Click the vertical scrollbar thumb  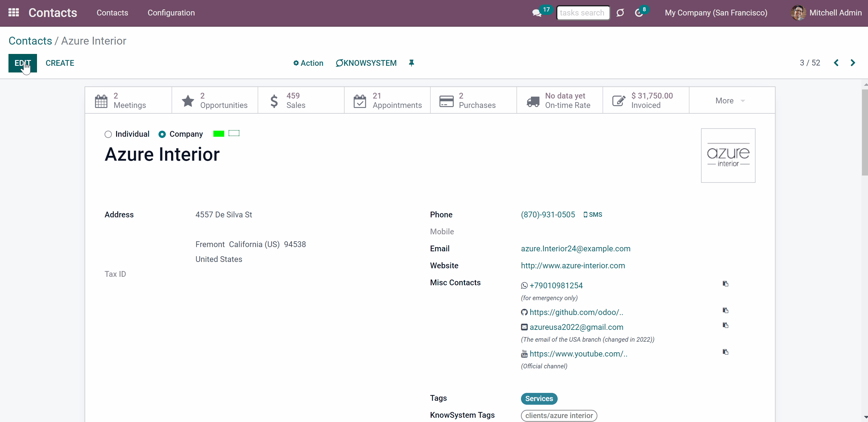pyautogui.click(x=865, y=132)
